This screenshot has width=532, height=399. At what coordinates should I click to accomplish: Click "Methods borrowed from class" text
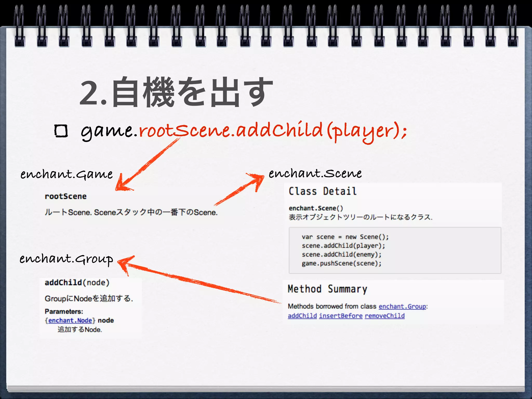coord(332,307)
